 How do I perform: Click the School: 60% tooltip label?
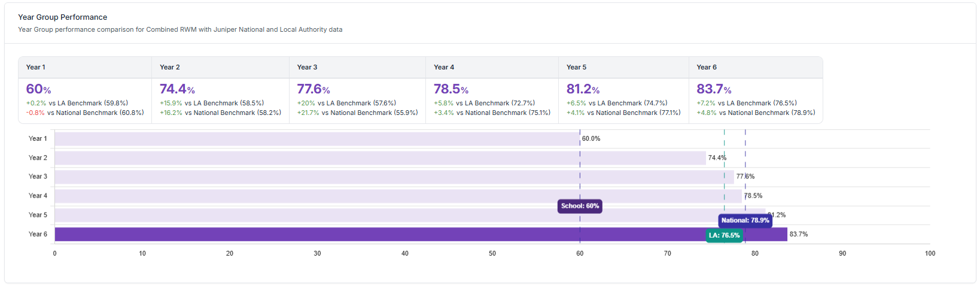point(580,206)
